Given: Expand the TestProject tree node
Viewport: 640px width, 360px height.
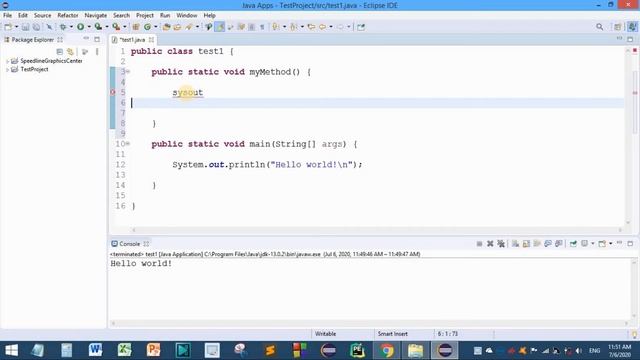Looking at the screenshot, I should pyautogui.click(x=7, y=70).
